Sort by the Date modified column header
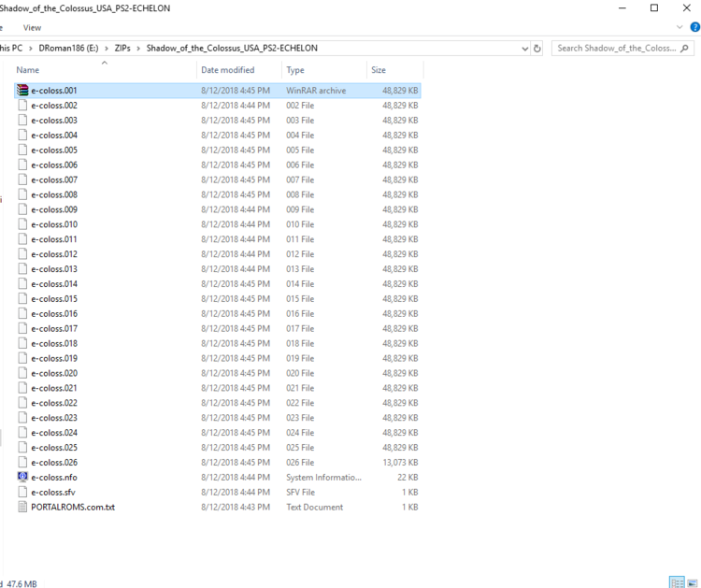The height and width of the screenshot is (588, 701). tap(227, 70)
